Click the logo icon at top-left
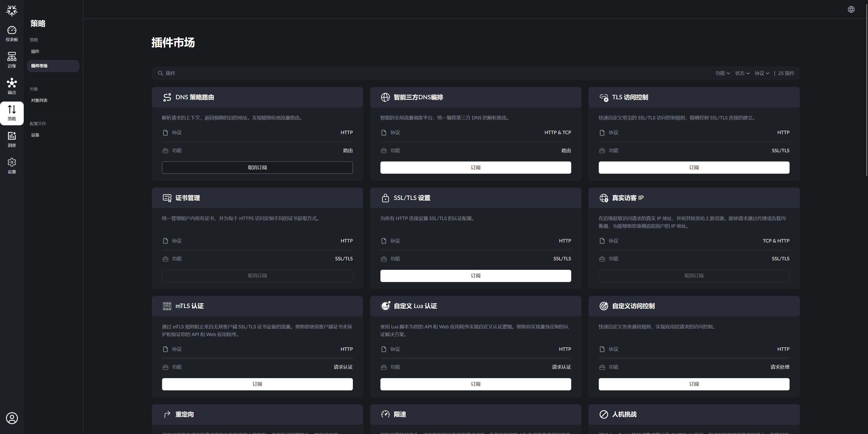The width and height of the screenshot is (868, 434). click(12, 10)
